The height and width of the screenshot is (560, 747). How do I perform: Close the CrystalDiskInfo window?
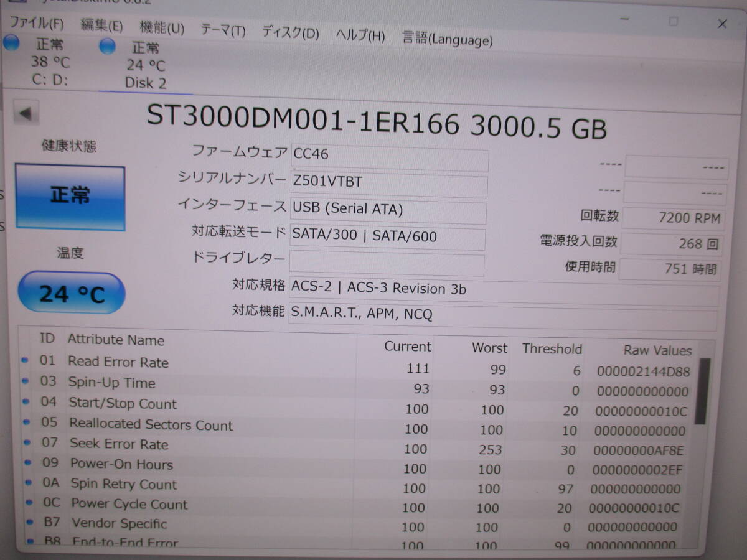point(722,24)
